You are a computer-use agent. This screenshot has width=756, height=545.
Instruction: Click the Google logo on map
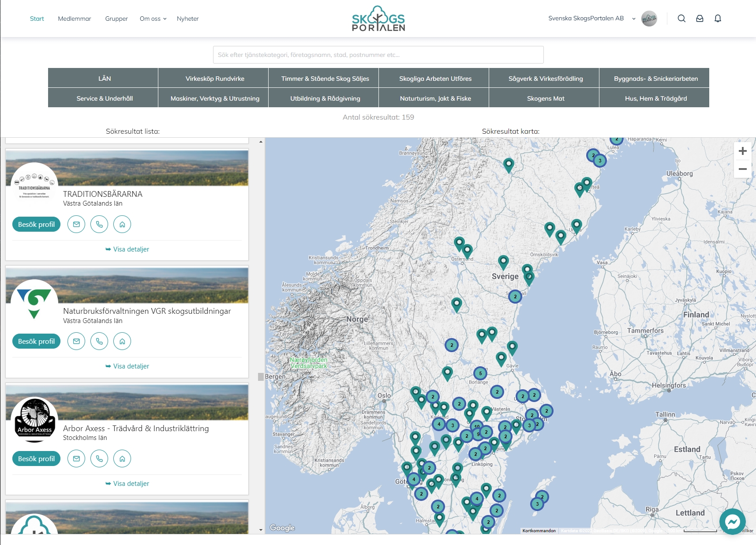[x=282, y=527]
